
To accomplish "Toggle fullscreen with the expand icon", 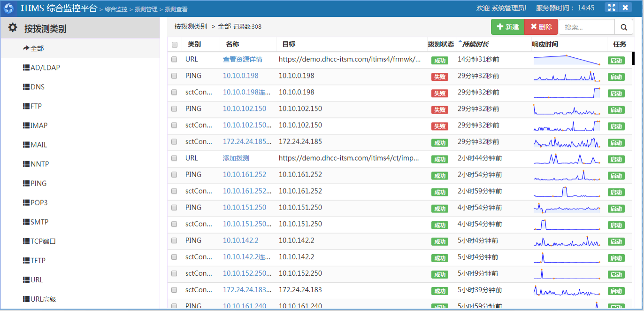I will pos(611,8).
